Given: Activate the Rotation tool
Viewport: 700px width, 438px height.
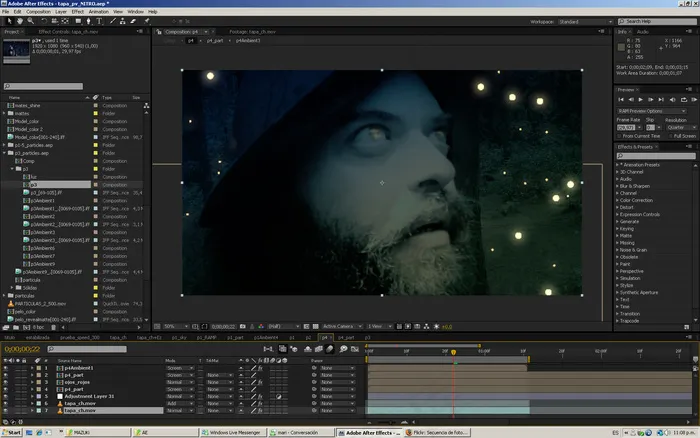Looking at the screenshot, I should [x=42, y=20].
